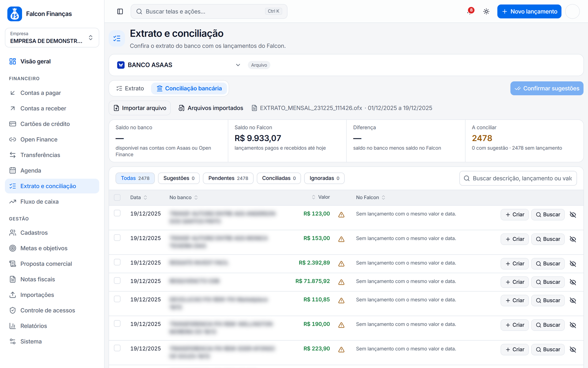Check the R$ 153,00 row checkbox
588x368 pixels.
point(117,238)
